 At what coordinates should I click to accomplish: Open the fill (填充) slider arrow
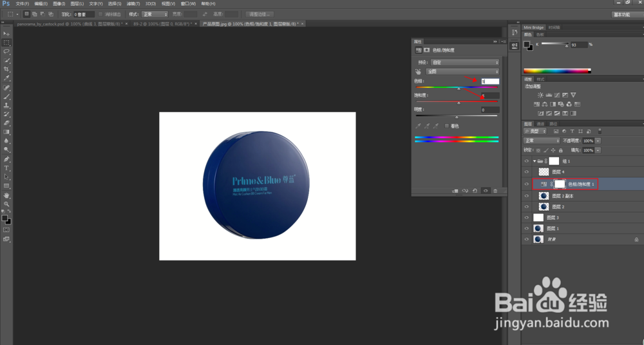[598, 150]
